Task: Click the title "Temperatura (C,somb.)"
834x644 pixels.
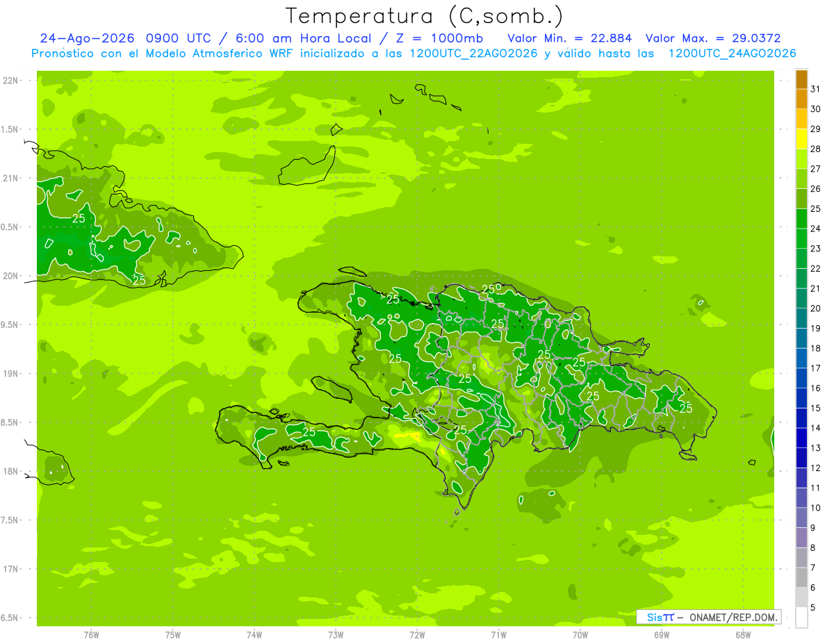Action: tap(425, 16)
